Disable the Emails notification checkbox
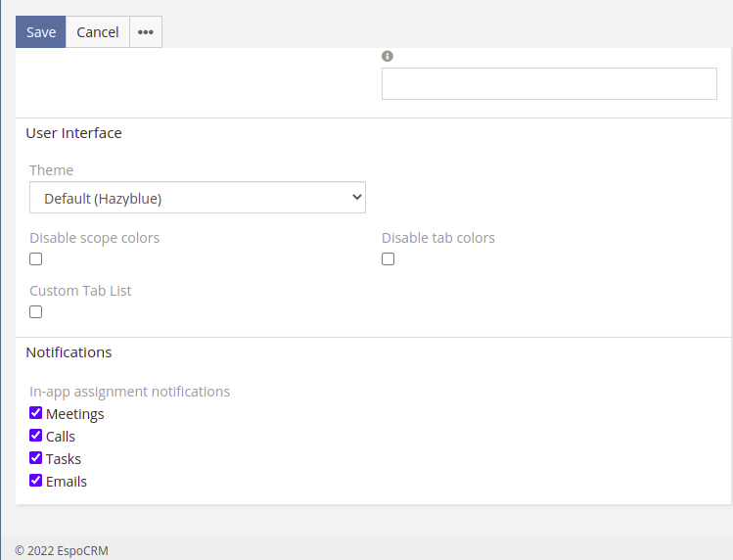Viewport: 733px width, 560px height. pos(36,481)
